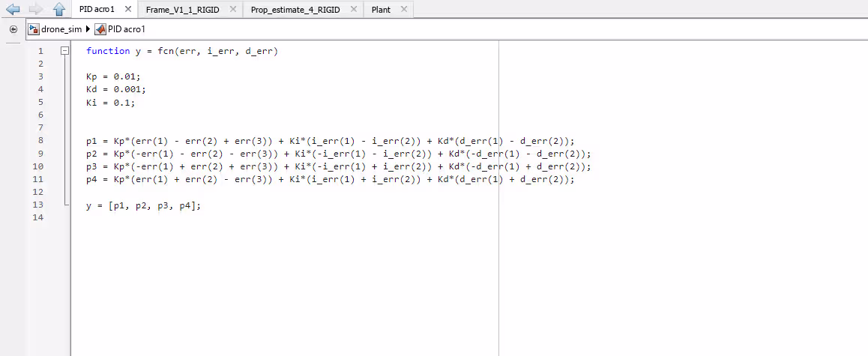Screen dimensions: 868x356
Task: Select PID acro1 in the breadcrumb
Action: click(126, 29)
